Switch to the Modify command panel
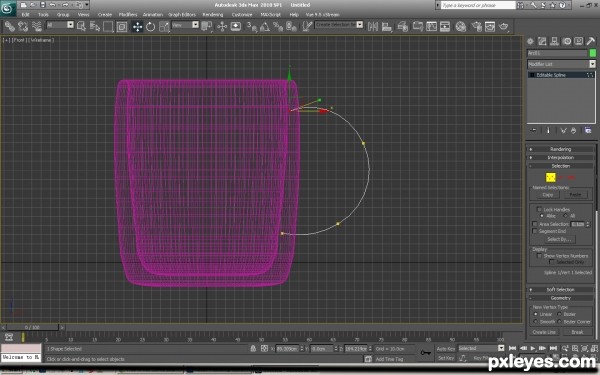The width and height of the screenshot is (600, 375). (x=542, y=41)
